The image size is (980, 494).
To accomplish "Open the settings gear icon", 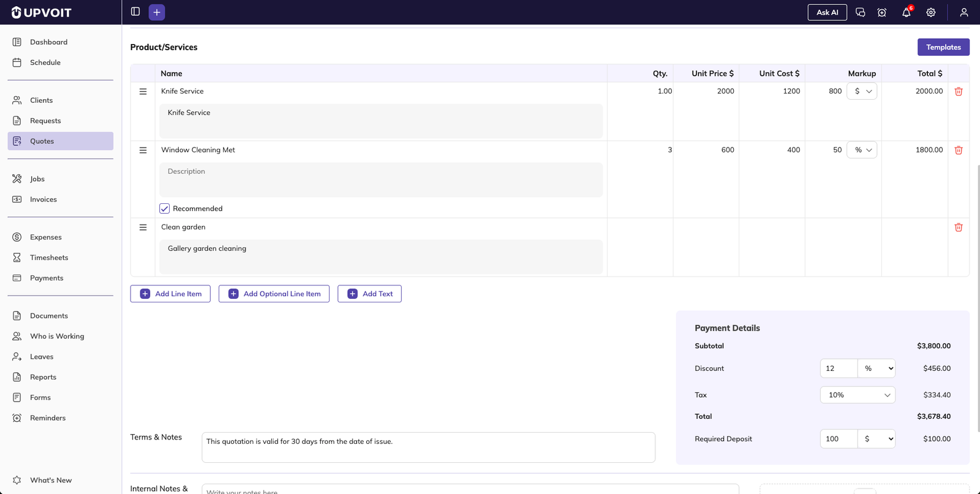I will pos(930,12).
